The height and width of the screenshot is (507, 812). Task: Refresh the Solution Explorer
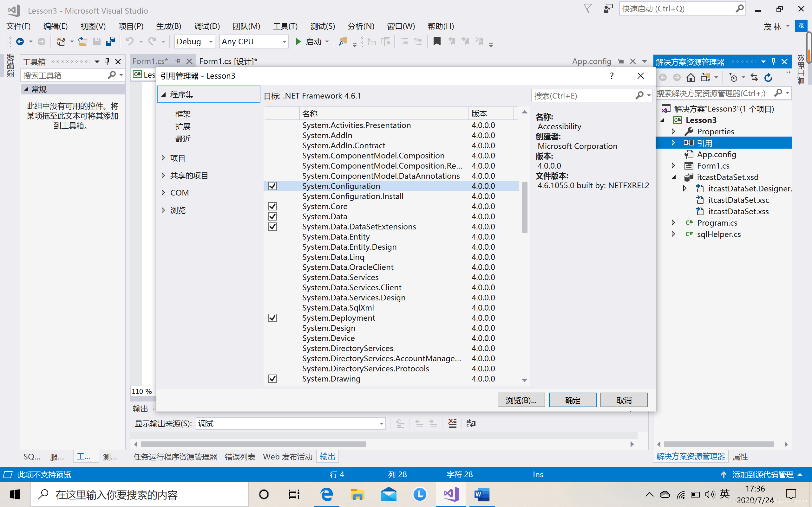(x=768, y=77)
